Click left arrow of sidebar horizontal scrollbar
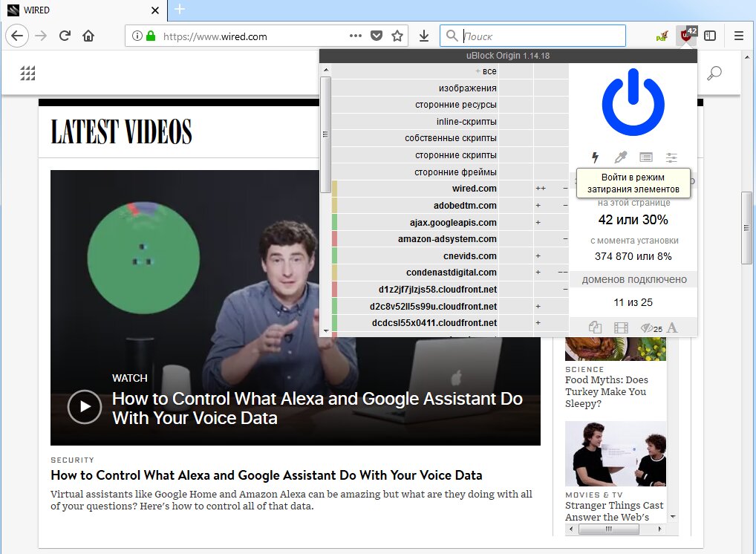This screenshot has height=554, width=756. click(571, 529)
